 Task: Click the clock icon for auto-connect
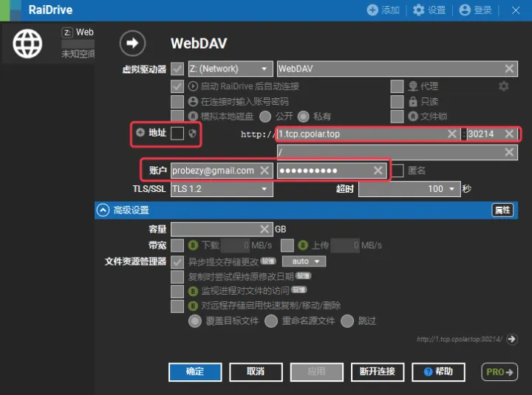pos(193,86)
